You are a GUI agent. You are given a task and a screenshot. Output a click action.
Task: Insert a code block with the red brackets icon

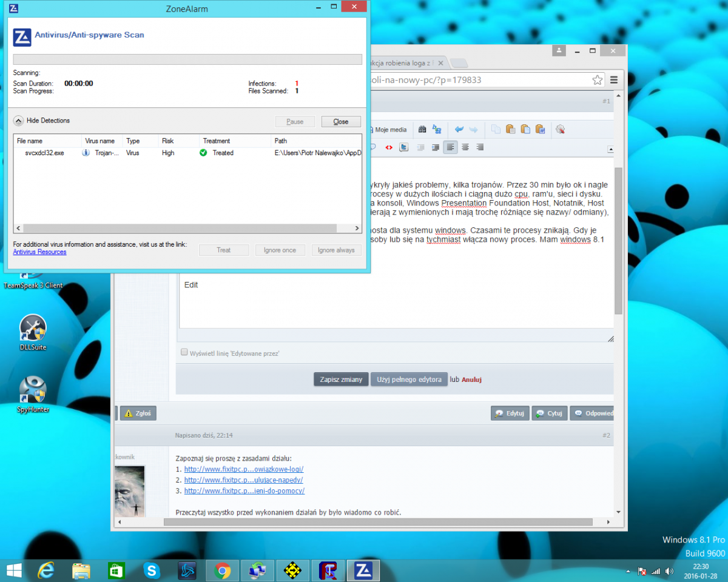tap(389, 147)
